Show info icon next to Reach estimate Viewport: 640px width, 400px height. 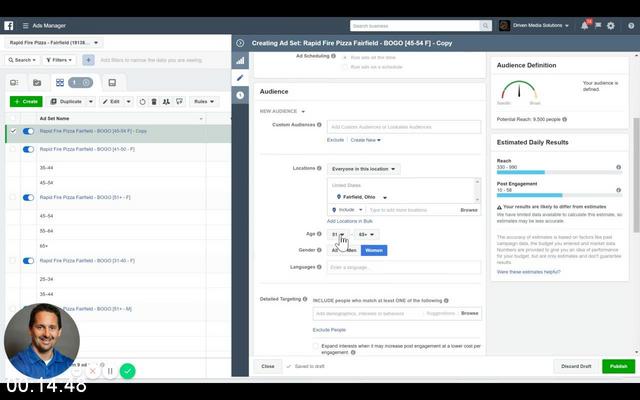click(x=618, y=167)
